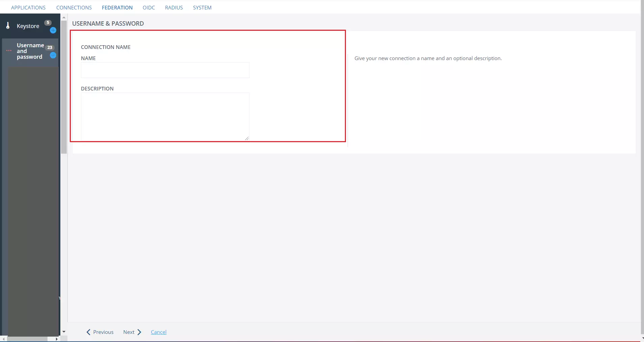This screenshot has height=342, width=644.
Task: Click the Cancel link
Action: [x=158, y=332]
